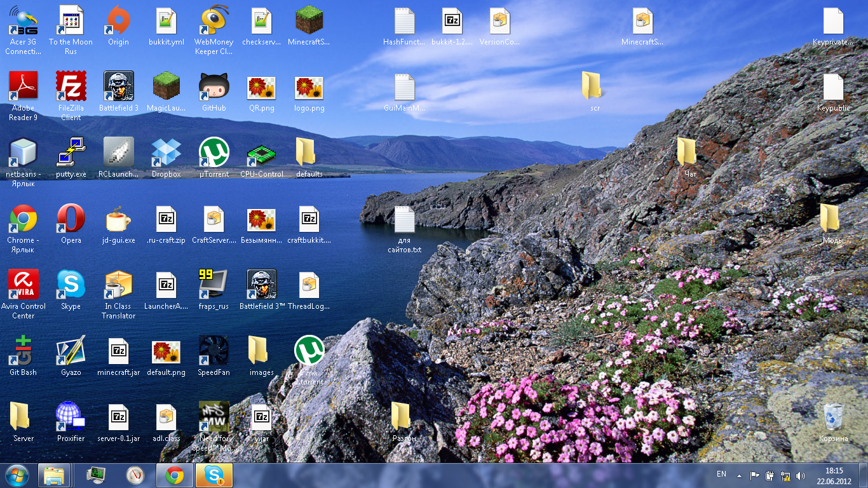Image resolution: width=868 pixels, height=488 pixels.
Task: Open Windows Explorer from the taskbar
Action: (x=54, y=475)
